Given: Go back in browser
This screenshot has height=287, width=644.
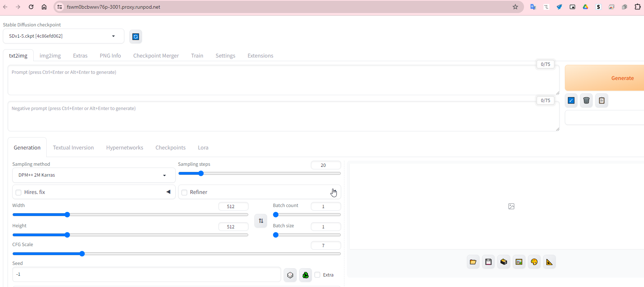Looking at the screenshot, I should click(x=5, y=7).
